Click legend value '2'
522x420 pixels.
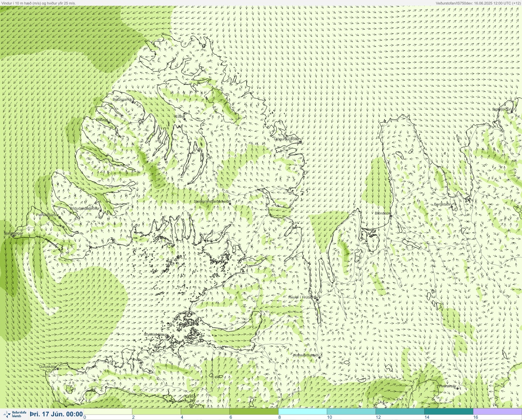[x=133, y=417]
